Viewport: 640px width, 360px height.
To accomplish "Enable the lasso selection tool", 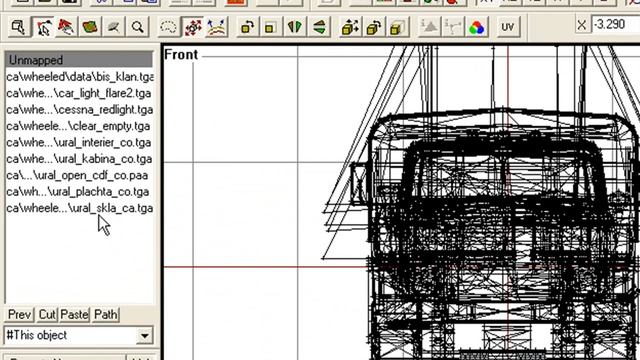I will 169,27.
